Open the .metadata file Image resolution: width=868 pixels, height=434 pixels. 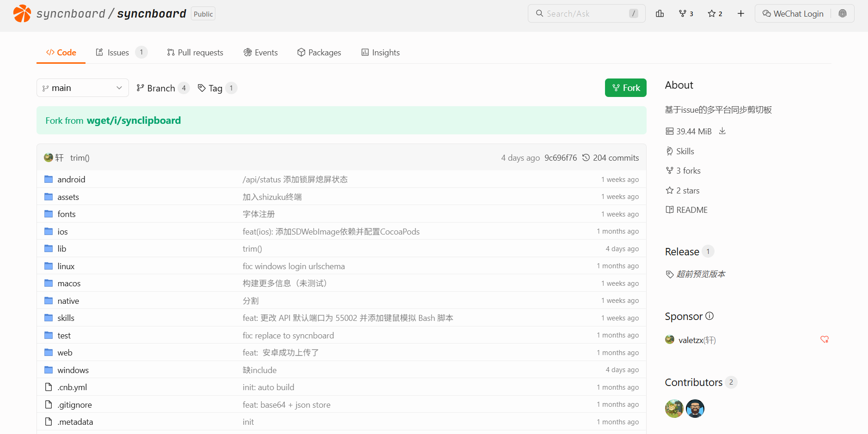75,422
